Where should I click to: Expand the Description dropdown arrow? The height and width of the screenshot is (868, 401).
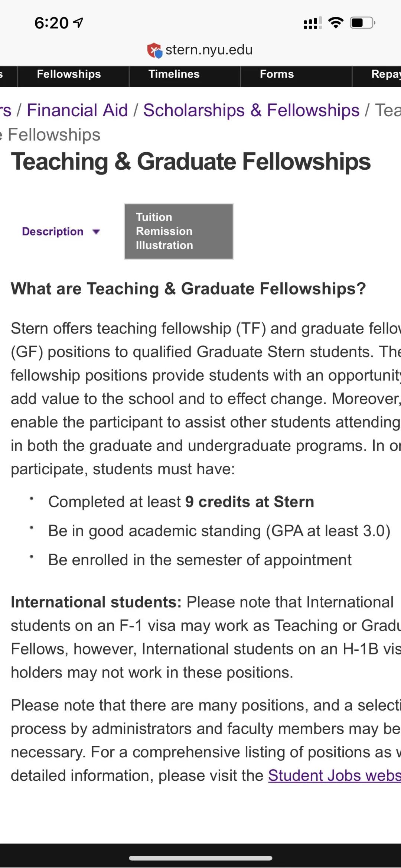[x=96, y=232]
